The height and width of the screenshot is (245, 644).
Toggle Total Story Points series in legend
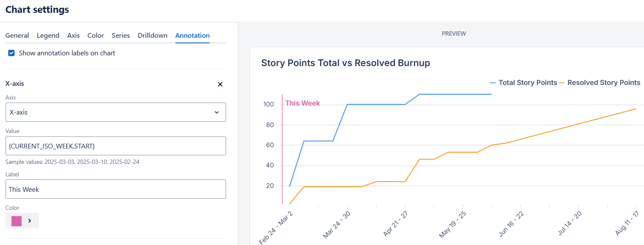pyautogui.click(x=523, y=83)
